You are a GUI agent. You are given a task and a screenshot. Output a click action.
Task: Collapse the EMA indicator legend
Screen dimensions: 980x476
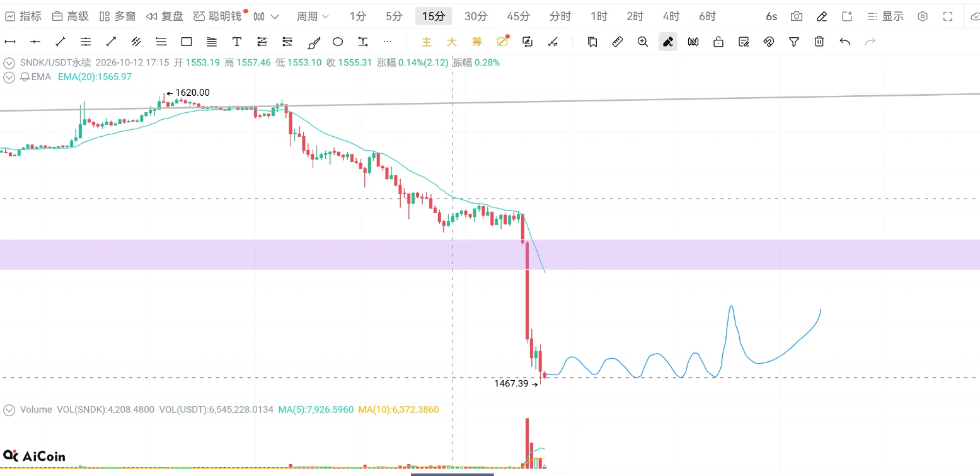(x=9, y=77)
